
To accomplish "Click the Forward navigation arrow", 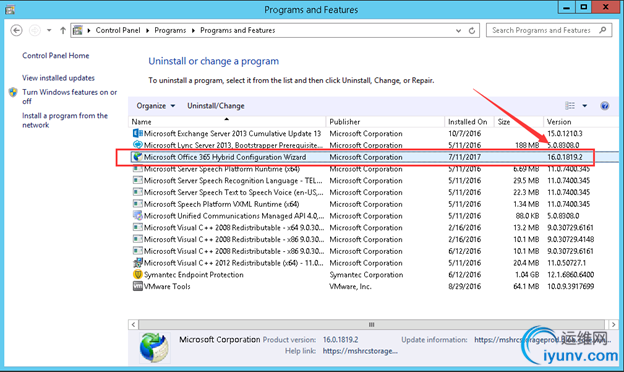I will click(35, 30).
